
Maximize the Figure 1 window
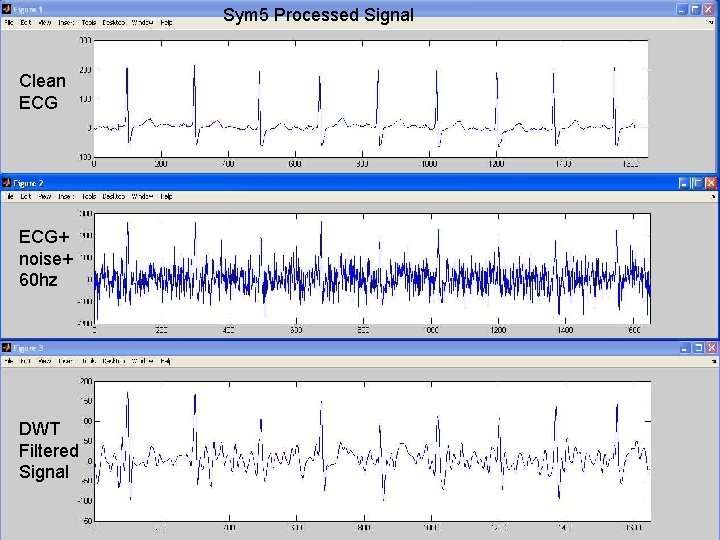pyautogui.click(x=696, y=10)
